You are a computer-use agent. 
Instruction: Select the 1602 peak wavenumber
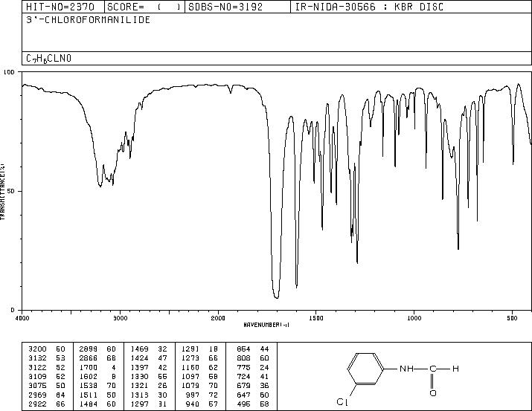pos(89,376)
